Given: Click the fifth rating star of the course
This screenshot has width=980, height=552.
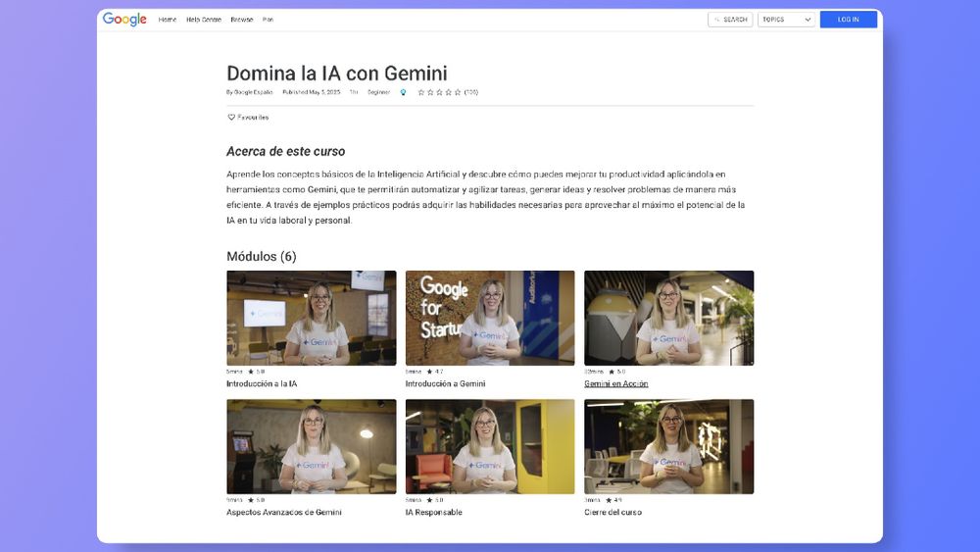Looking at the screenshot, I should point(458,92).
